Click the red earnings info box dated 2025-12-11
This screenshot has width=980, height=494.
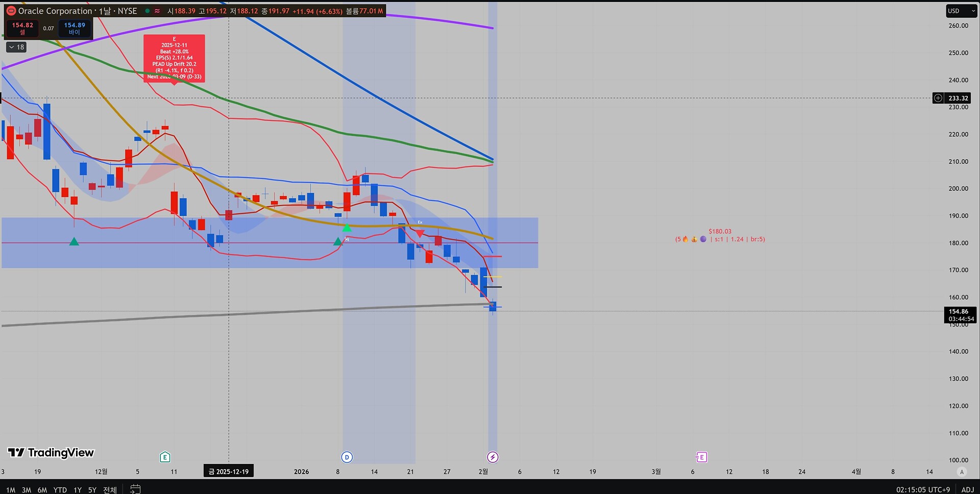pos(174,58)
